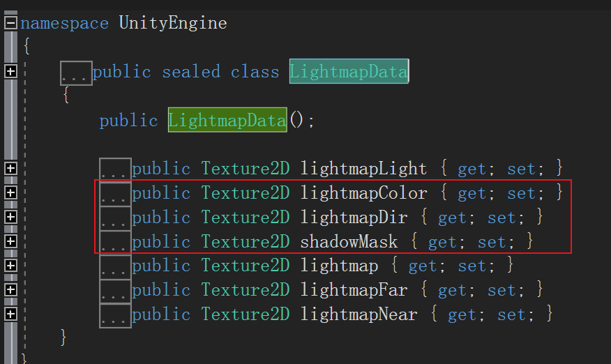Click the lightmapColor property name
Image resolution: width=611 pixels, height=364 pixels.
pos(363,193)
